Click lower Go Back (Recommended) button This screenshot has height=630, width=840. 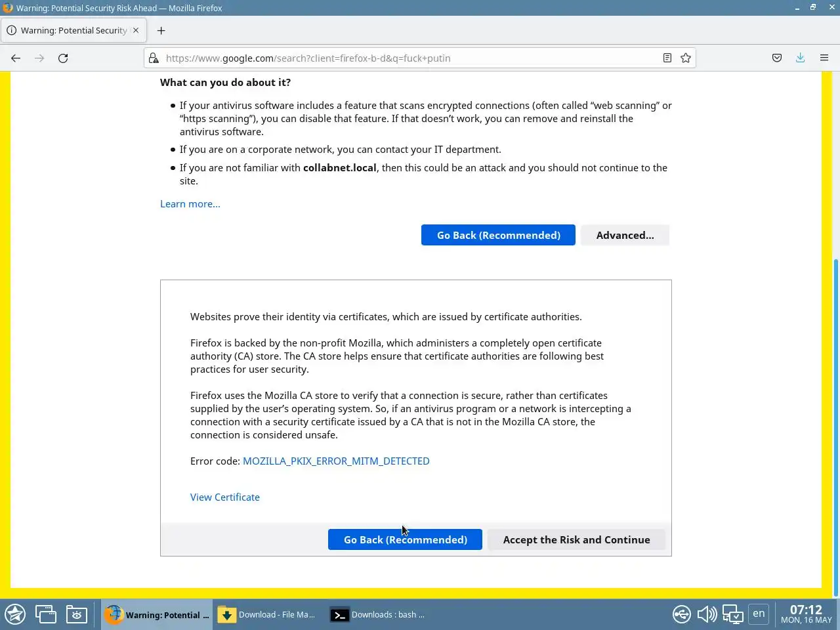click(405, 539)
